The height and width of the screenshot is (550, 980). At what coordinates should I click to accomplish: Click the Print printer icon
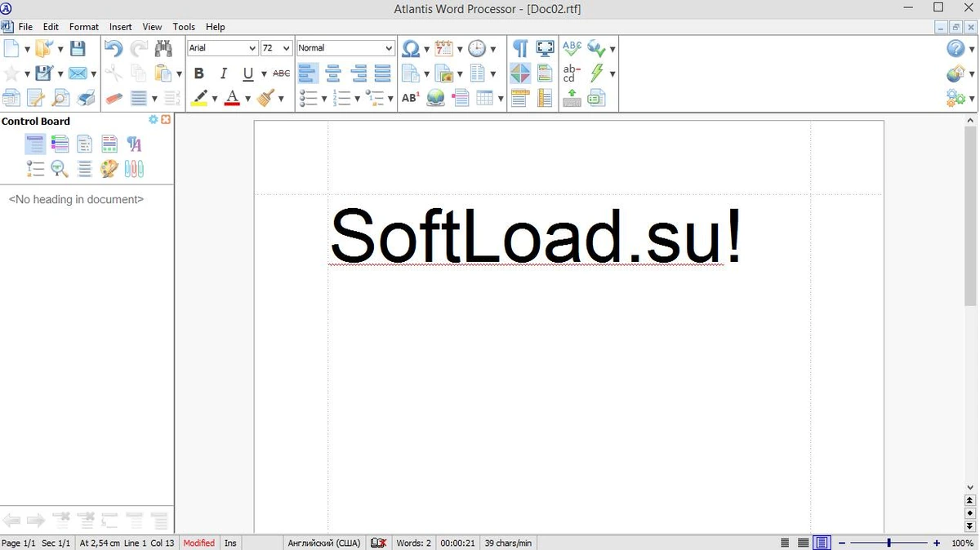pos(86,98)
